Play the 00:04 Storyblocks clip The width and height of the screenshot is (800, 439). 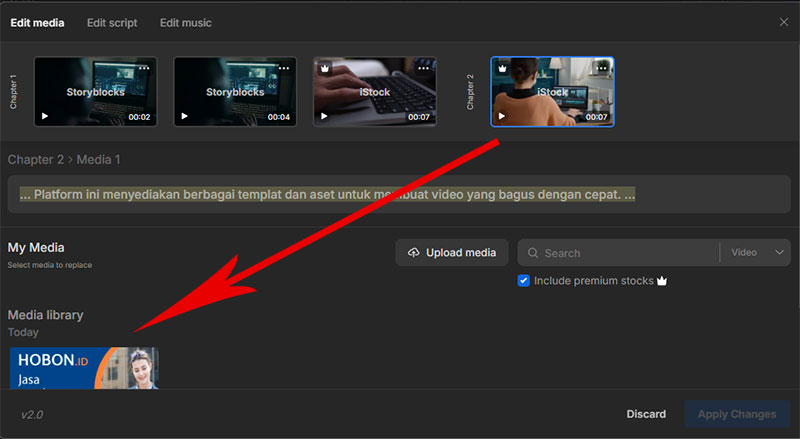pos(185,117)
